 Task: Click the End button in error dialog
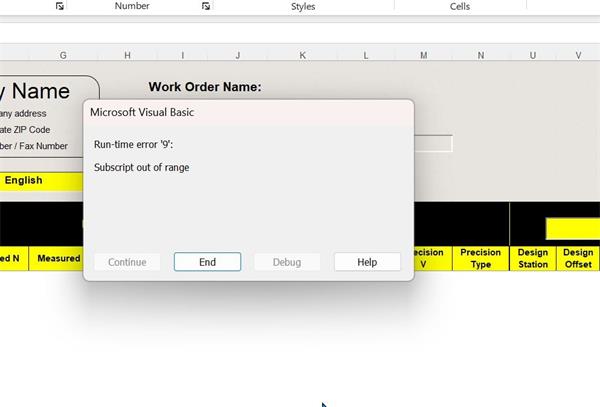tap(207, 262)
